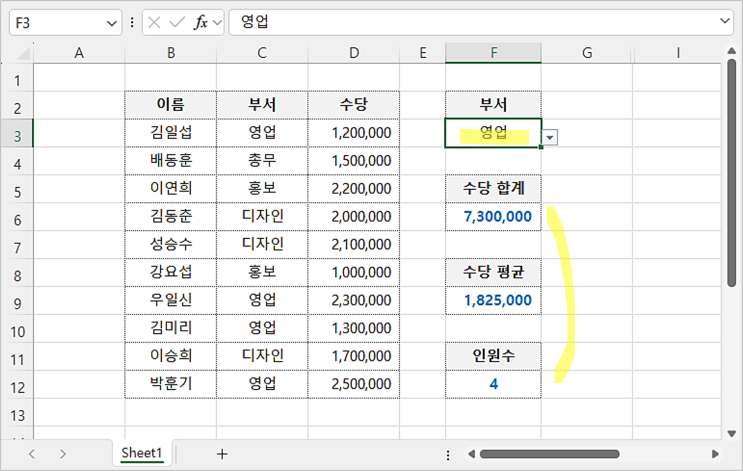Click cell containing 김미리
This screenshot has width=743, height=471.
[171, 328]
